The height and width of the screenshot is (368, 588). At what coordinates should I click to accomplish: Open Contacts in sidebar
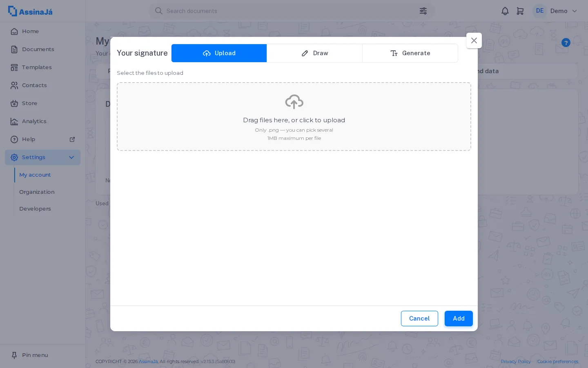point(42,85)
